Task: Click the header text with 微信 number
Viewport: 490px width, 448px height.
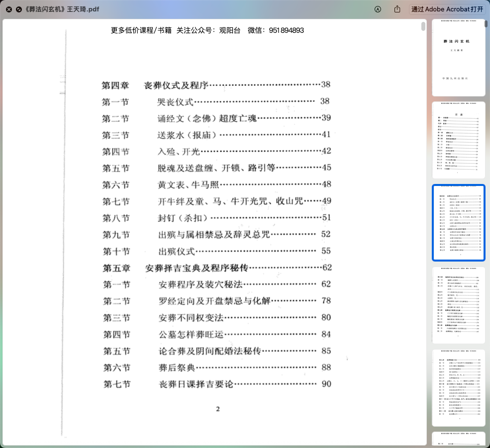Action: point(207,30)
